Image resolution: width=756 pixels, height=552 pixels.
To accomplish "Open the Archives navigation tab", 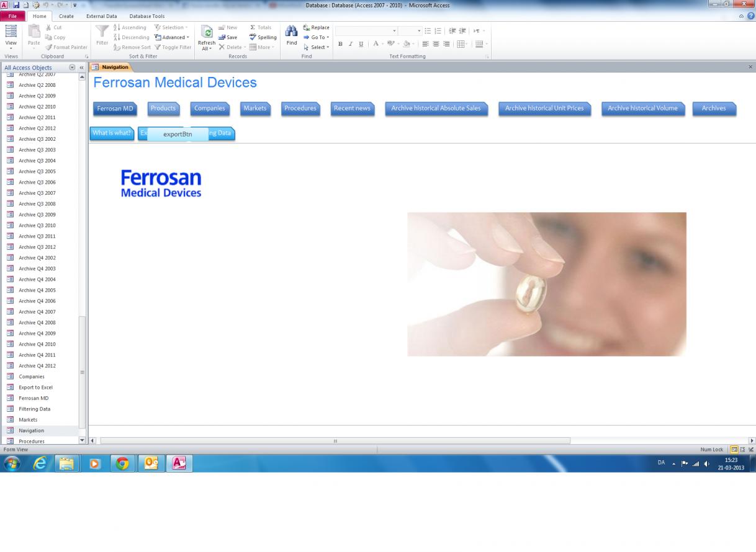I will tap(714, 109).
